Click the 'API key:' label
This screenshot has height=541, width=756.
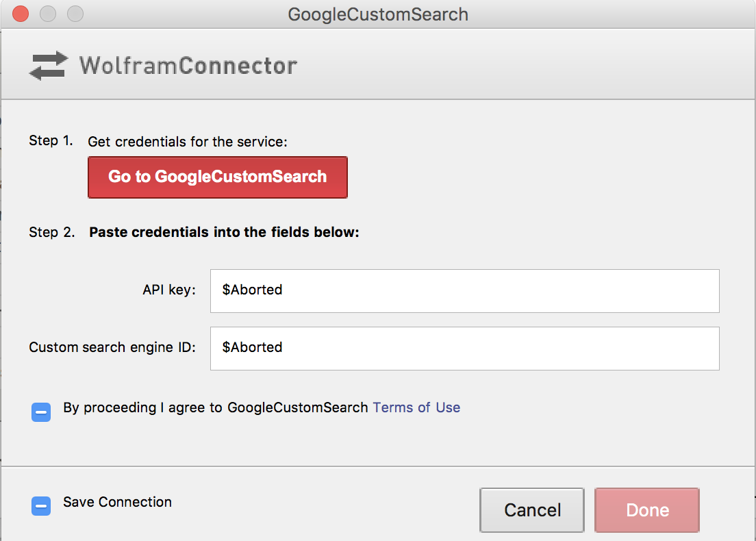(x=169, y=290)
